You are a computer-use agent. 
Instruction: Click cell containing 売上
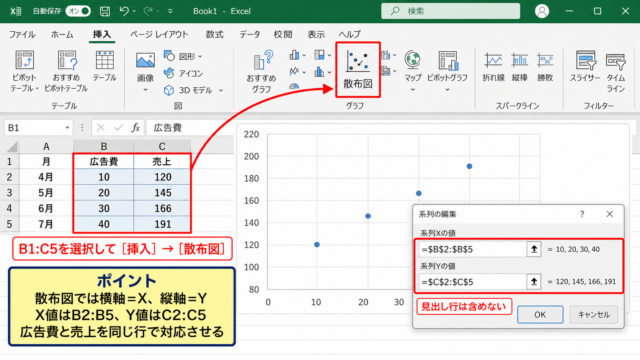pyautogui.click(x=162, y=162)
